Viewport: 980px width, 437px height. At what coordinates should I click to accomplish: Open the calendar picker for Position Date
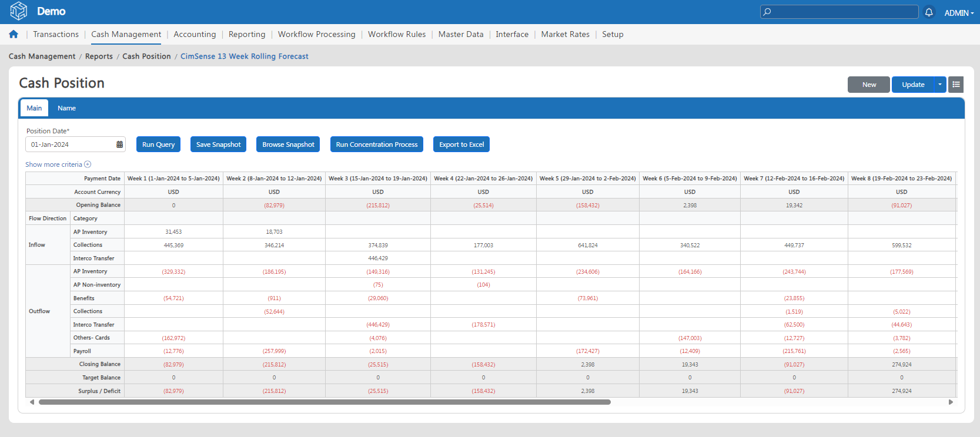click(x=119, y=144)
